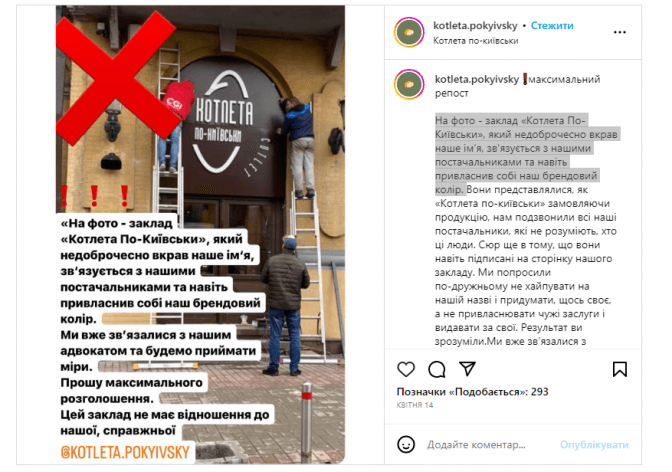Publish comment with Опублікувати button

pos(594,445)
